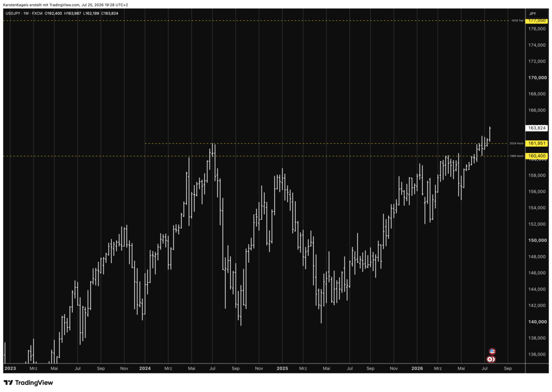
Task: Click the 136,000 price axis tick
Action: tap(537, 354)
